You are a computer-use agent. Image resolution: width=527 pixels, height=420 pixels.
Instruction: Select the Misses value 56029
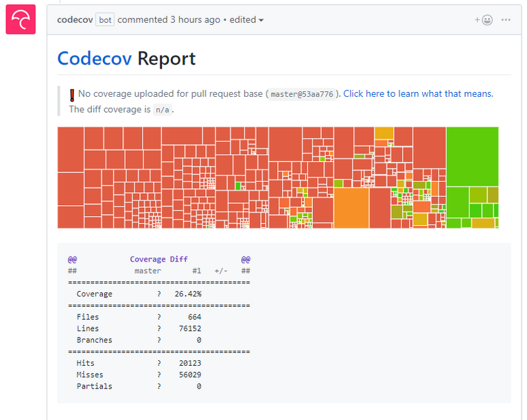(x=190, y=375)
